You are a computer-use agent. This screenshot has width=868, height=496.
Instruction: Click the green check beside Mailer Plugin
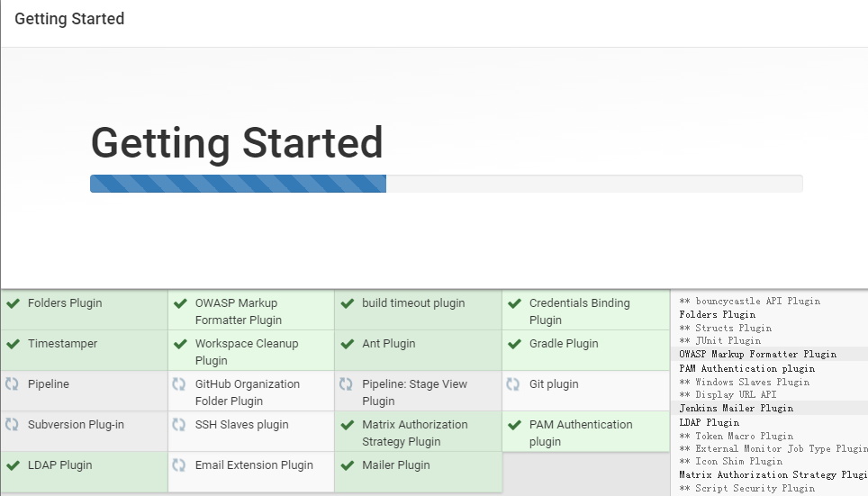pyautogui.click(x=348, y=465)
